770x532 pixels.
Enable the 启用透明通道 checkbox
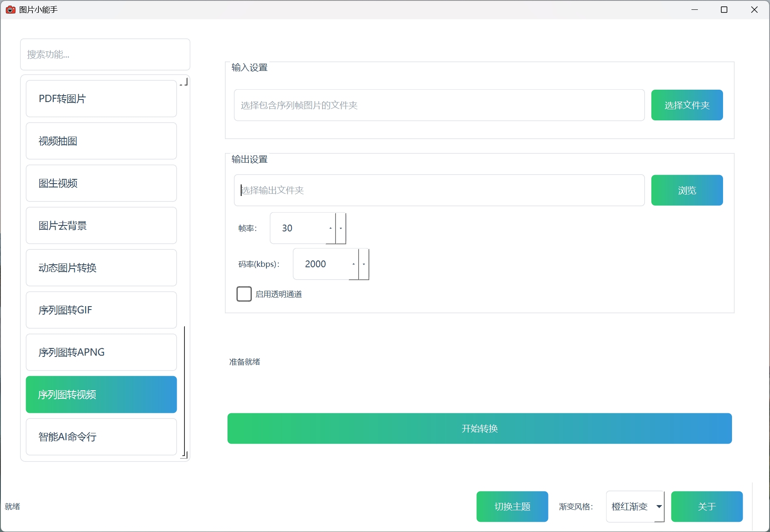pos(244,294)
